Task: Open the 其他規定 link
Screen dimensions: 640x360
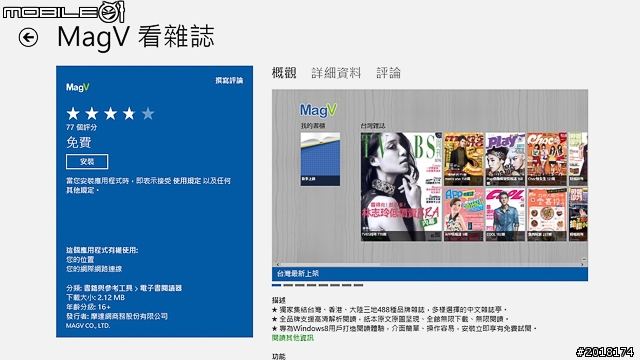Action: point(81,190)
